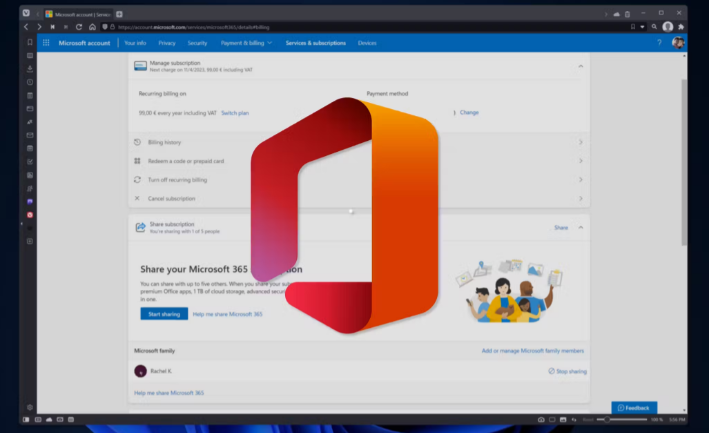
Task: Click Turn off recurring billing text
Action: (177, 180)
